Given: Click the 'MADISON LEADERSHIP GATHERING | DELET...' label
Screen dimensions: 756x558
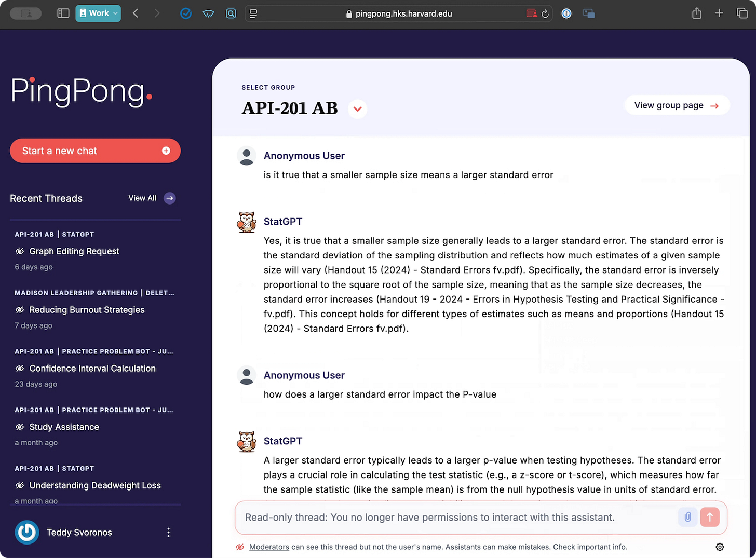Looking at the screenshot, I should tap(95, 293).
